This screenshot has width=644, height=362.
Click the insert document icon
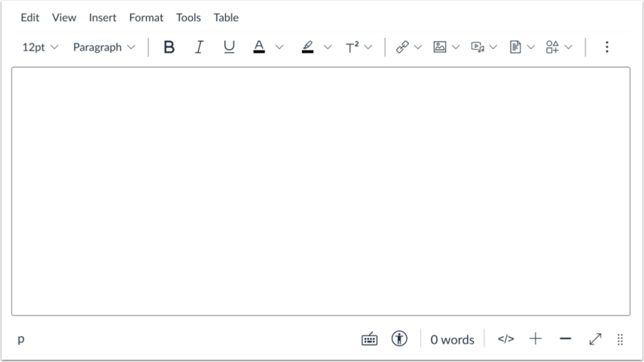pos(516,48)
